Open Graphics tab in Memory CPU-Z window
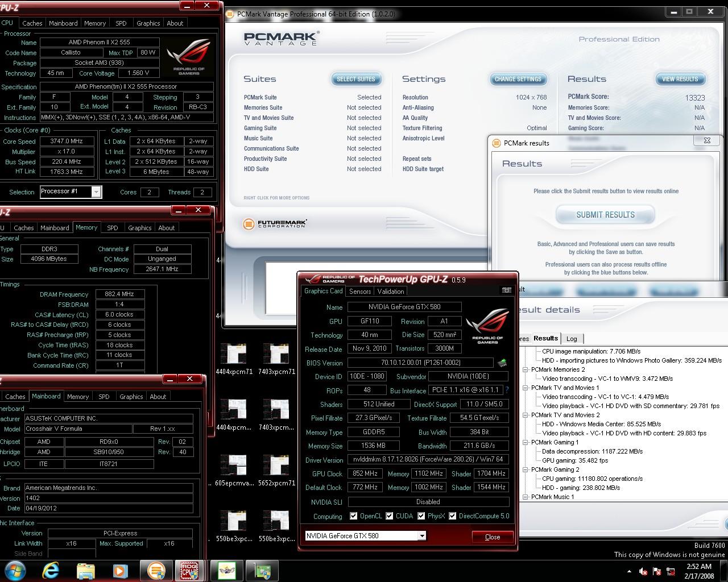The height and width of the screenshot is (582, 728). (140, 228)
